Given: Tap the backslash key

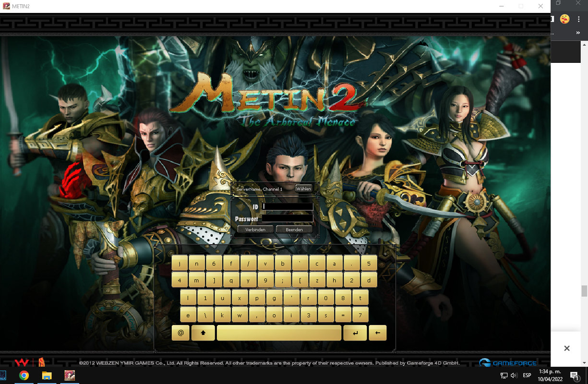Looking at the screenshot, I should tap(205, 315).
